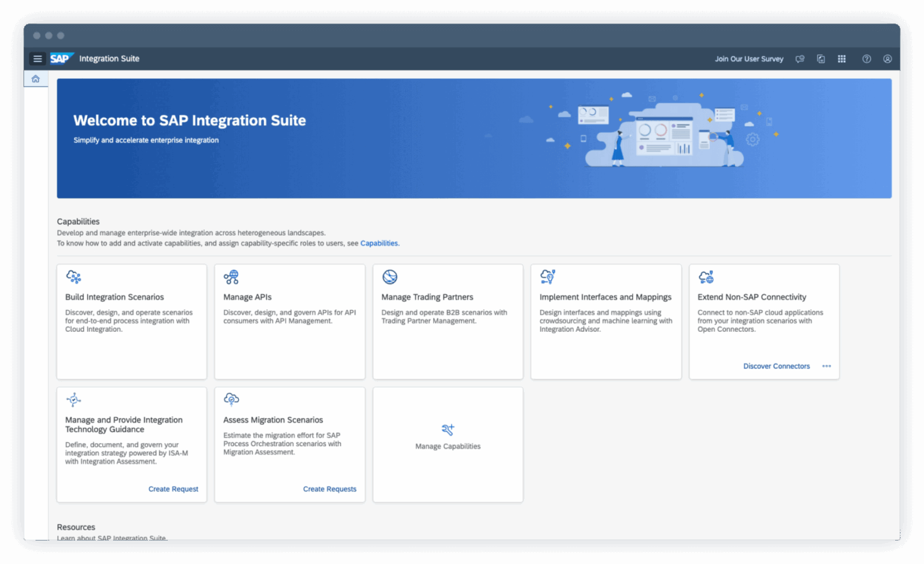
Task: Select the Manage Capabilities wrench icon
Action: 448,429
